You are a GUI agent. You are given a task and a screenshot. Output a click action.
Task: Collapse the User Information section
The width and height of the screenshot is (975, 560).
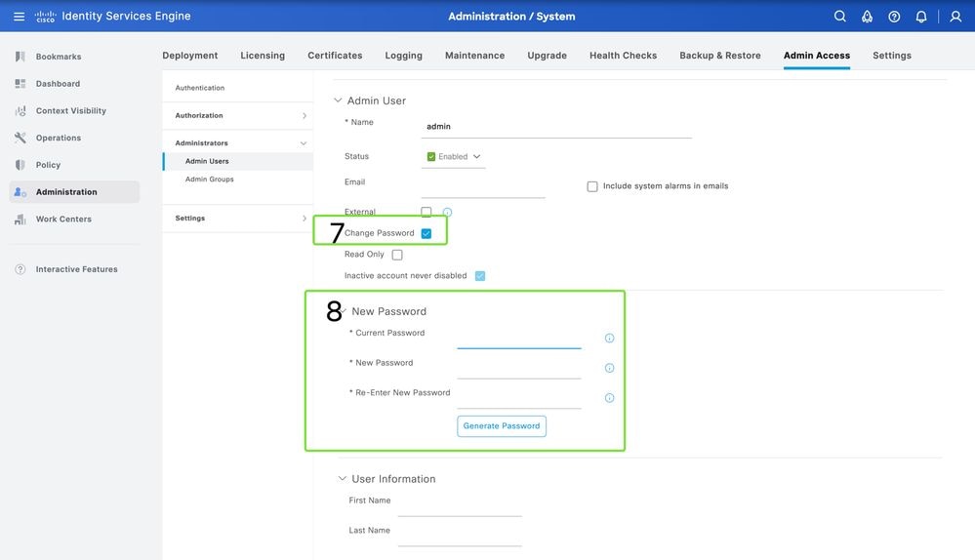[342, 479]
